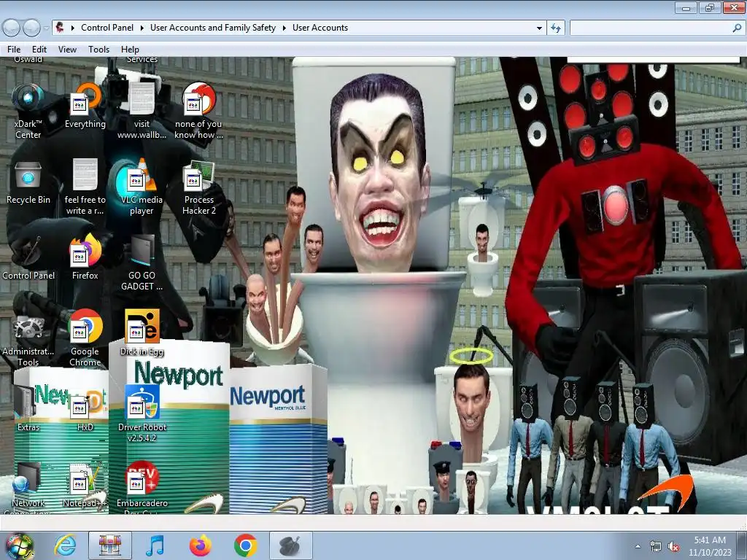Screen dimensions: 747x560
Task: Launch Firefox from the desktop shortcut
Action: [85, 257]
